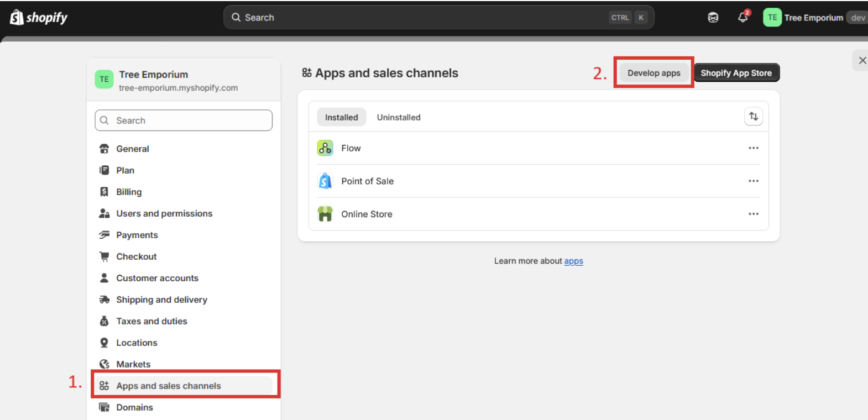Image resolution: width=868 pixels, height=420 pixels.
Task: Click the Taxes and duties icon
Action: click(104, 321)
